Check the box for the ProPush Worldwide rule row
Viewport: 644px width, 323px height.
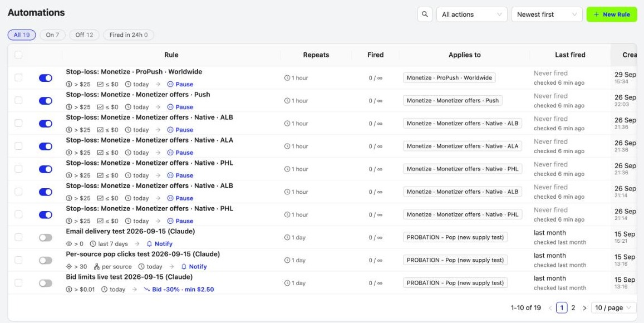click(x=18, y=77)
